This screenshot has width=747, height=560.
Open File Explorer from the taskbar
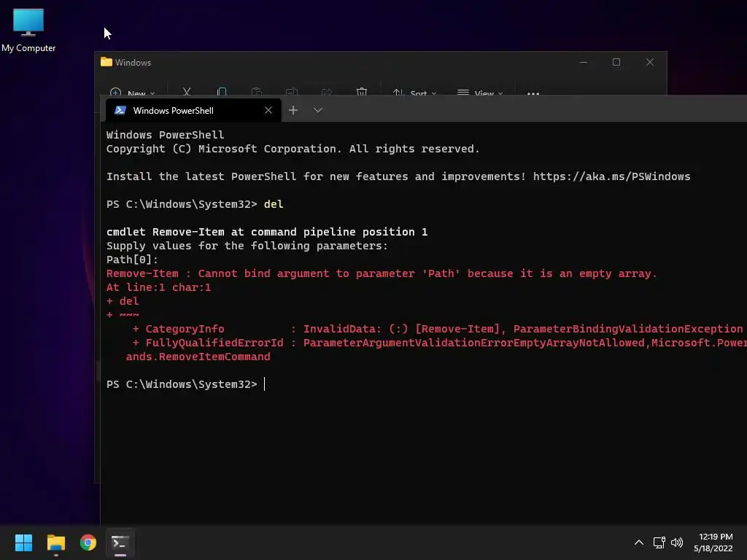tap(55, 542)
